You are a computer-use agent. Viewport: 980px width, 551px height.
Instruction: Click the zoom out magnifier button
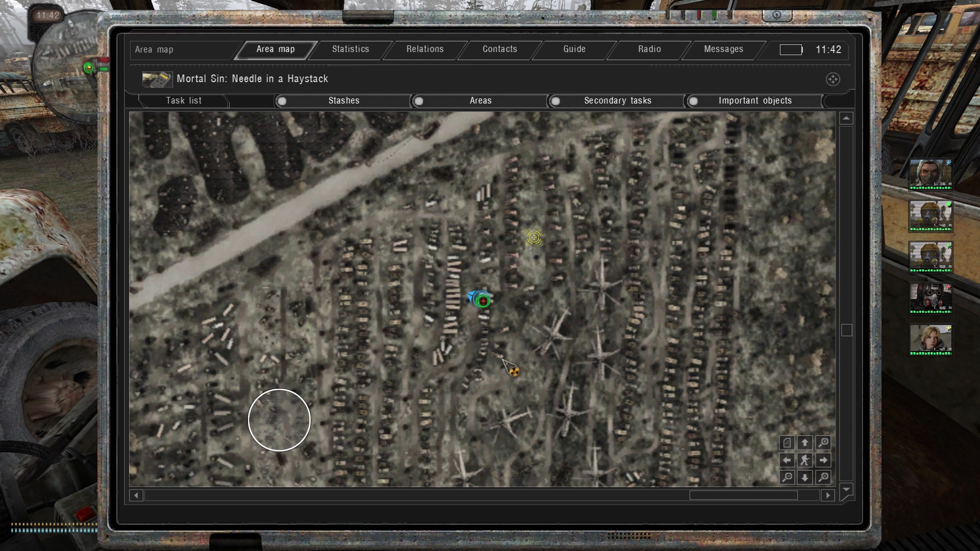(x=787, y=477)
